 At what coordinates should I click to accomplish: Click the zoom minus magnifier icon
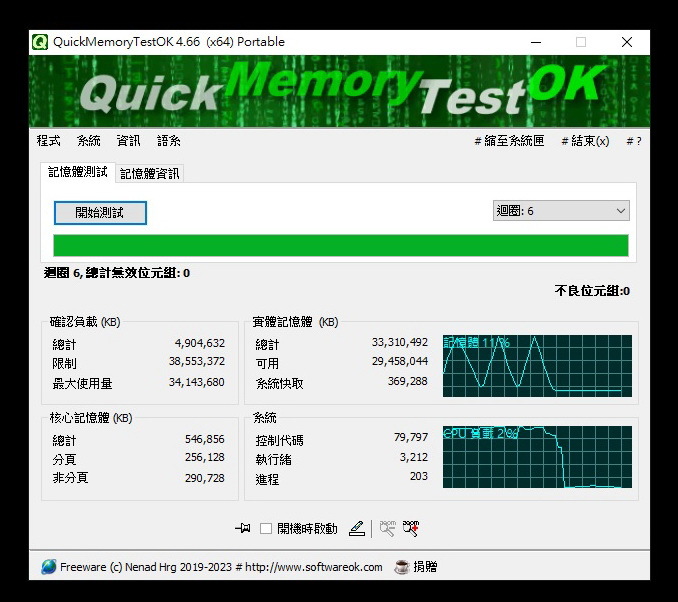[387, 528]
